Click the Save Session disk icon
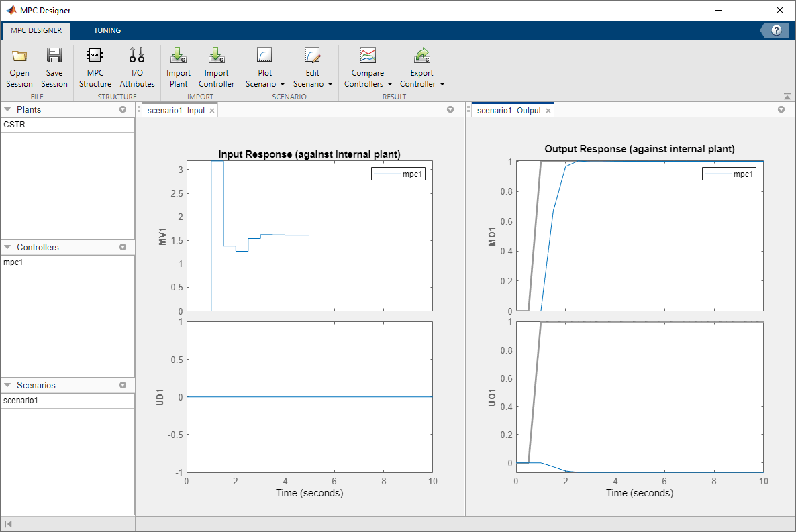The height and width of the screenshot is (532, 796). (54, 55)
